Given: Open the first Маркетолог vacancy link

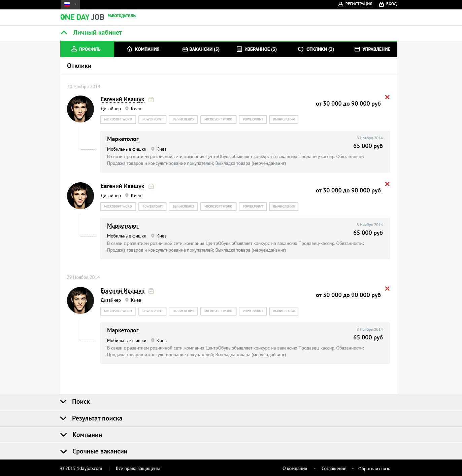Looking at the screenshot, I should [x=123, y=139].
